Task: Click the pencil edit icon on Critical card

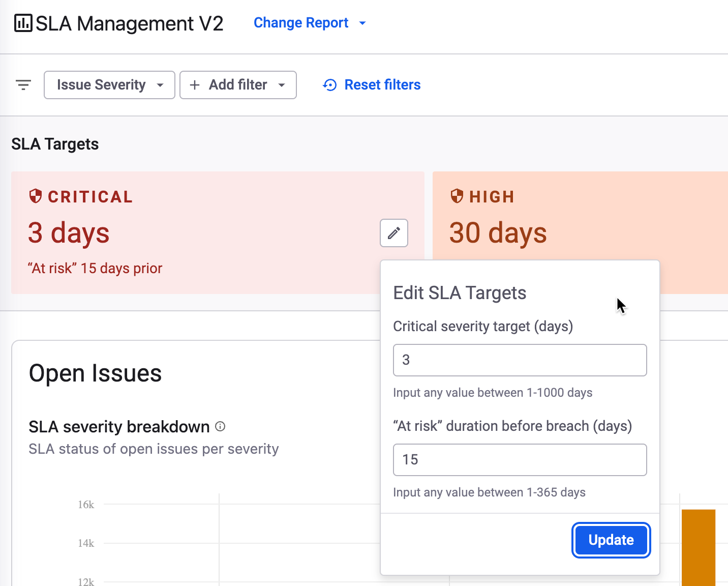Action: tap(393, 233)
